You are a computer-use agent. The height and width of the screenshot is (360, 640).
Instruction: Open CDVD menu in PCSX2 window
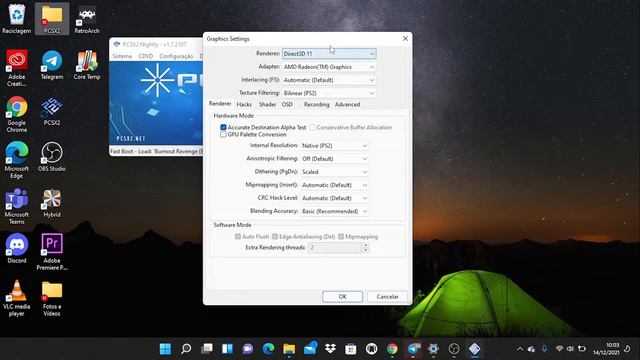point(145,56)
